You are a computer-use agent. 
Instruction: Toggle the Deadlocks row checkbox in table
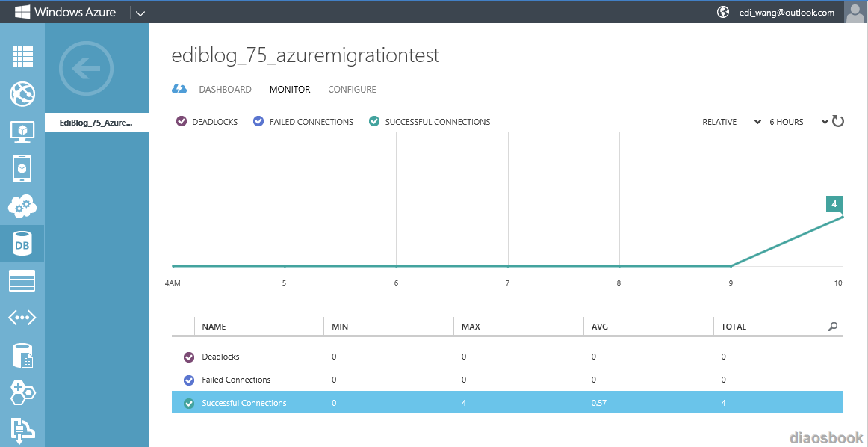(189, 357)
